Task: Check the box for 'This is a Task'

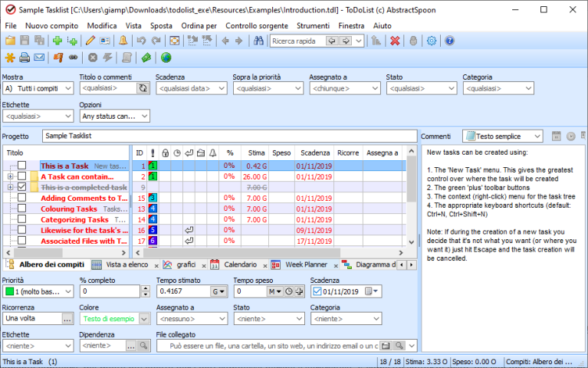Action: pos(22,166)
